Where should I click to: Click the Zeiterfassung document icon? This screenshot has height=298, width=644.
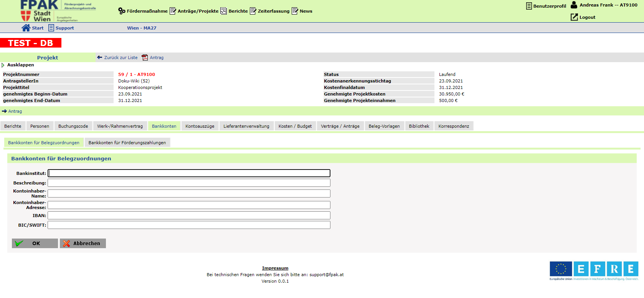pos(253,11)
